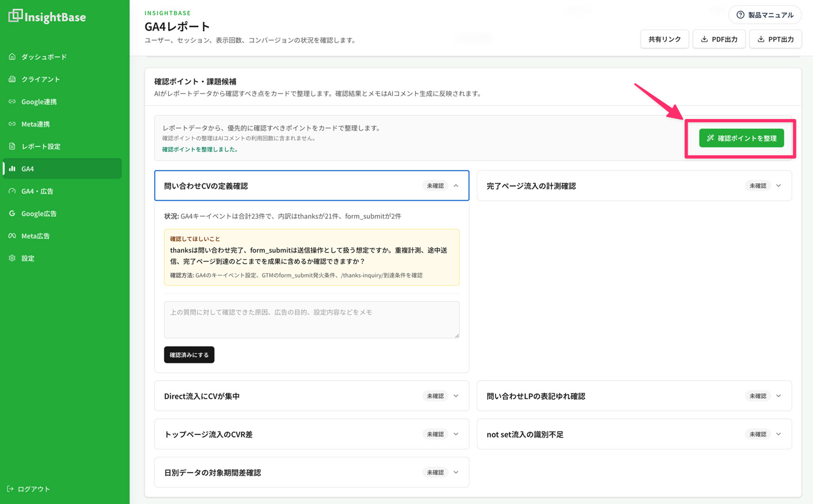Screen dimensions: 813x504
Task: Open 設定 from the sidebar
Action: [62, 258]
